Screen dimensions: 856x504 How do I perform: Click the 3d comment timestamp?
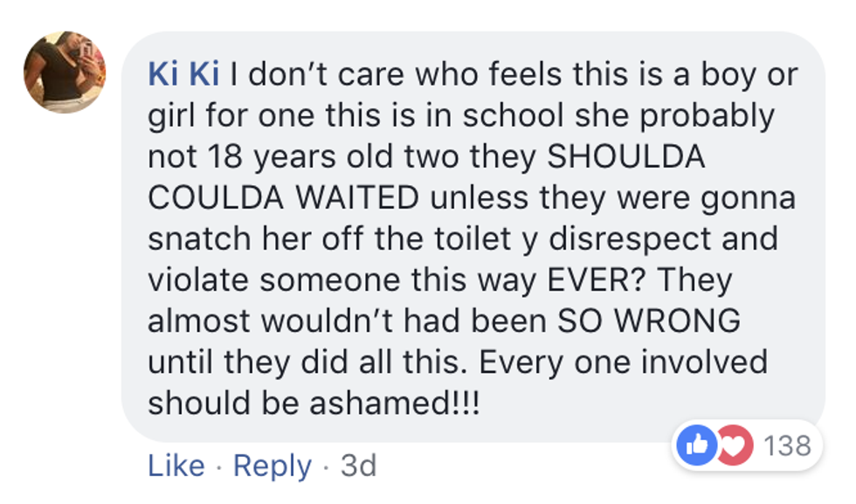358,466
